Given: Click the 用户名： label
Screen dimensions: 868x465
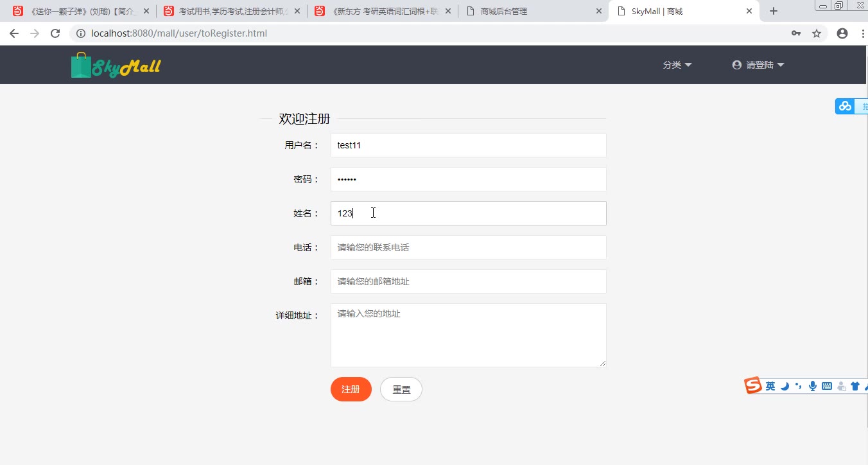Looking at the screenshot, I should 302,145.
